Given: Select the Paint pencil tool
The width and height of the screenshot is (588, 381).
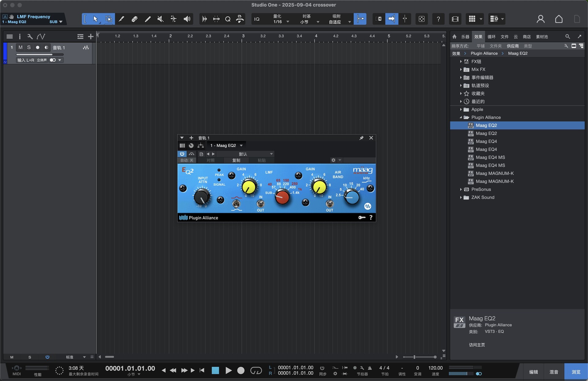Looking at the screenshot, I should [148, 19].
